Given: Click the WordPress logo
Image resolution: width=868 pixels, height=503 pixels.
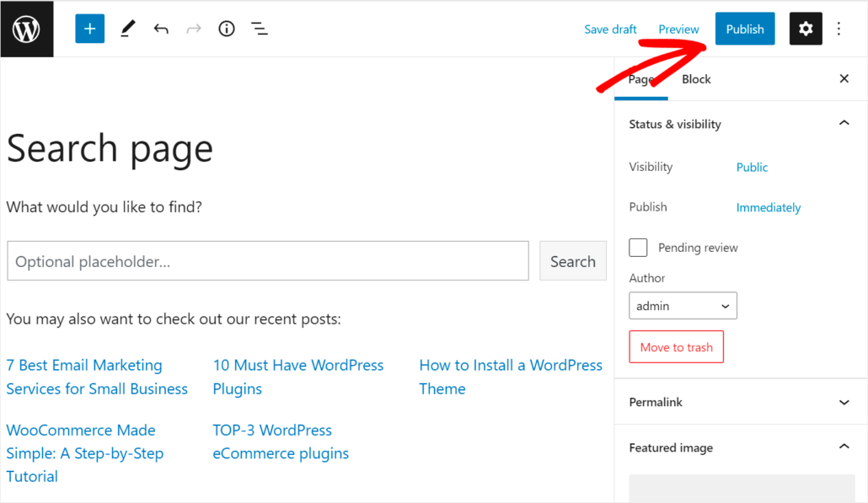Looking at the screenshot, I should 27,28.
